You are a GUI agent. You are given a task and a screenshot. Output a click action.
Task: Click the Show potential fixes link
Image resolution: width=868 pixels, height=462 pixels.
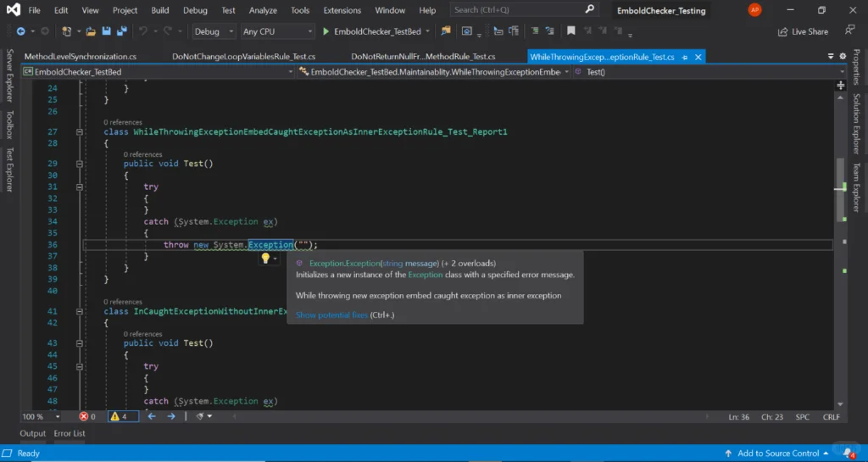pos(331,315)
